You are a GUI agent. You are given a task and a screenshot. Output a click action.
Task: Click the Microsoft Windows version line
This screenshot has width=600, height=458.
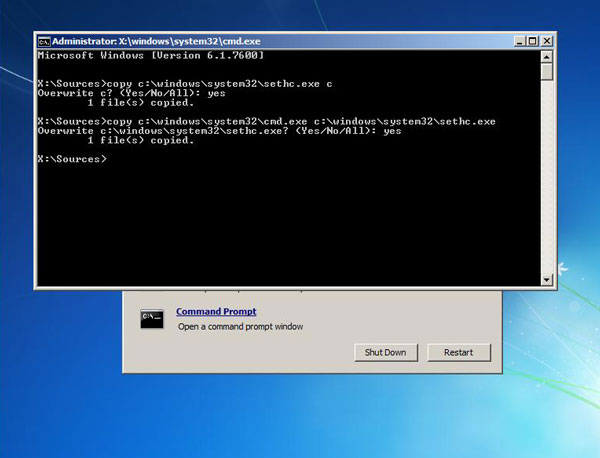click(150, 55)
